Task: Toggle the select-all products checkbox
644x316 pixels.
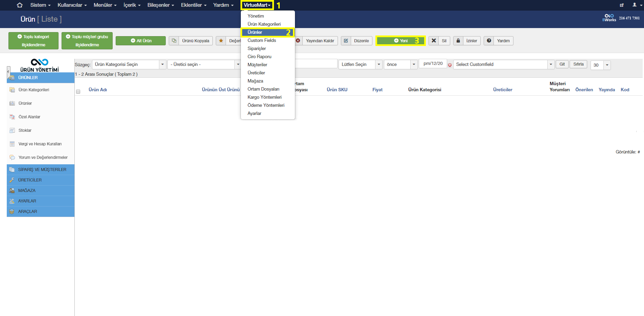Action: tap(78, 92)
